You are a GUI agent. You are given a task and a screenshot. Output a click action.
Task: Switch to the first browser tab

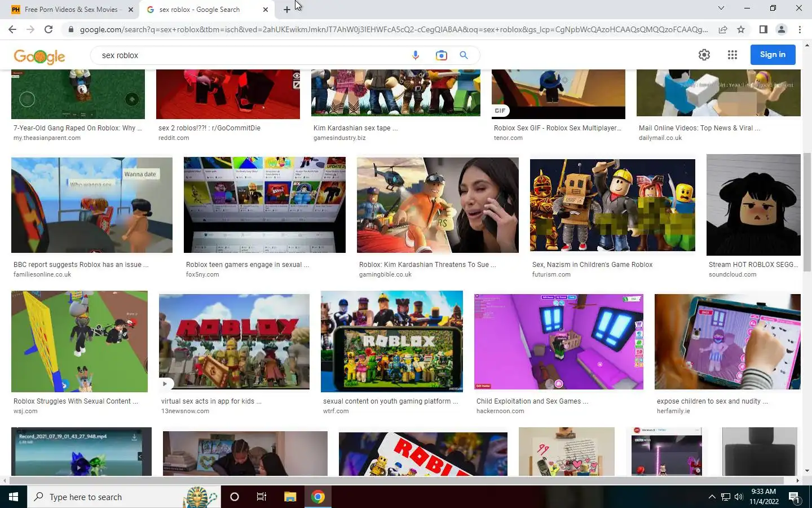pos(72,10)
